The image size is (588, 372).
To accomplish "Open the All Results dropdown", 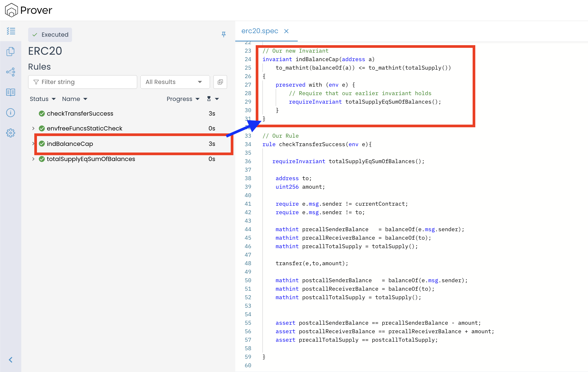I will pos(175,82).
